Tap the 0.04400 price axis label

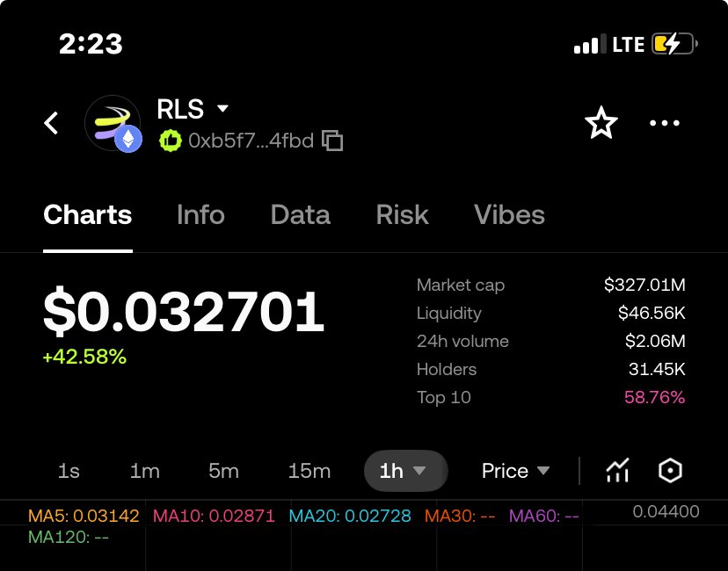[x=666, y=511]
